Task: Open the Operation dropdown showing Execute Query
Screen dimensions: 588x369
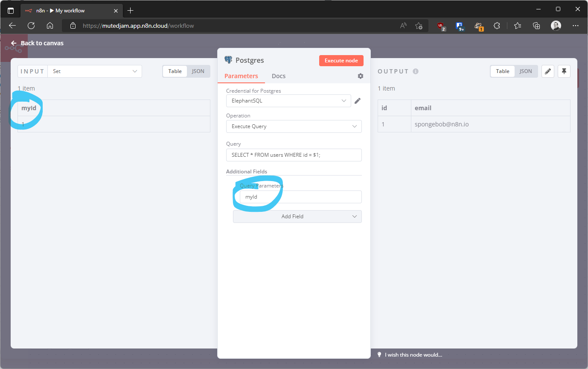Action: (294, 126)
